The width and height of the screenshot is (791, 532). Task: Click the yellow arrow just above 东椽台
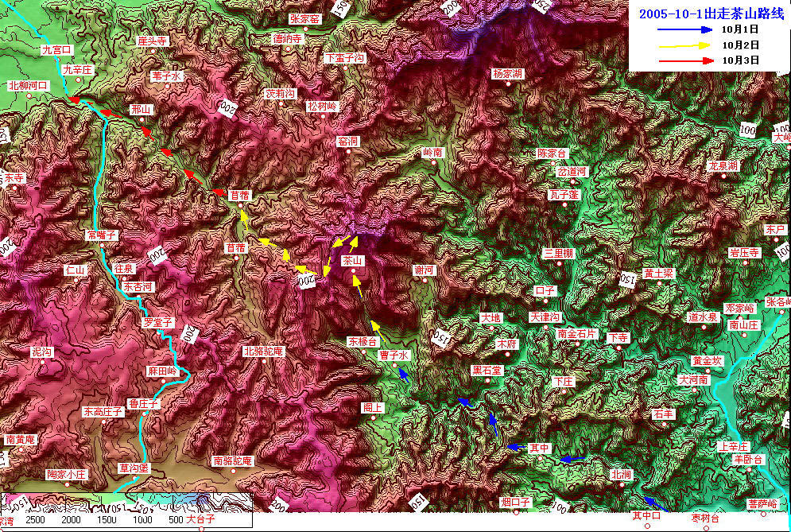pyautogui.click(x=373, y=324)
